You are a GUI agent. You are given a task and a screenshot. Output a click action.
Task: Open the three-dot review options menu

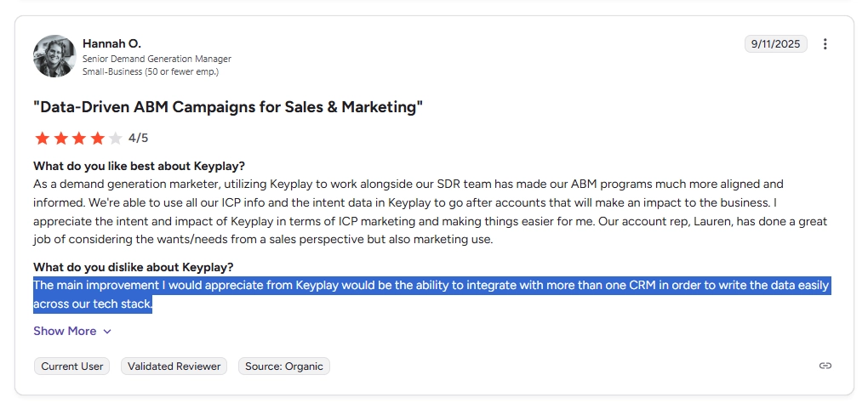(825, 44)
